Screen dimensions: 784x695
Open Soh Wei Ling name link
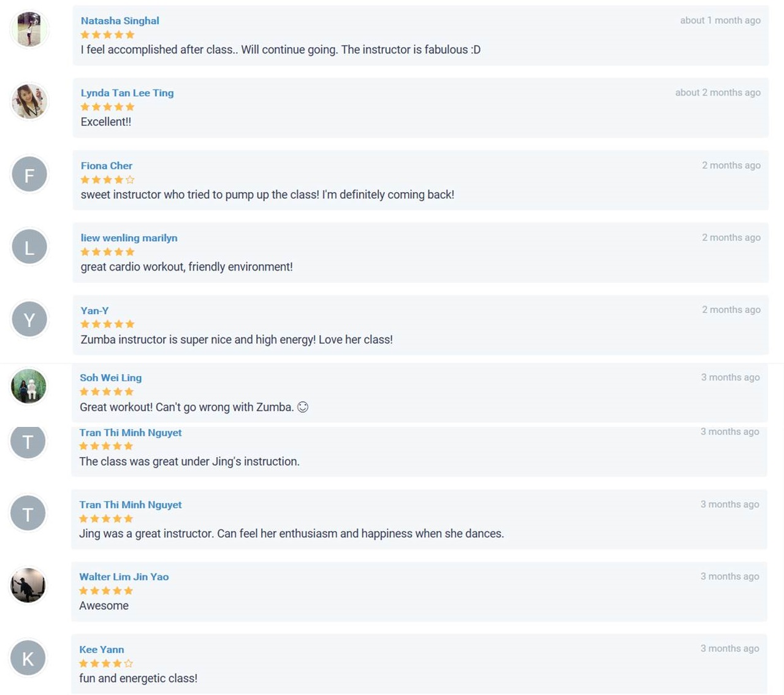pos(110,378)
